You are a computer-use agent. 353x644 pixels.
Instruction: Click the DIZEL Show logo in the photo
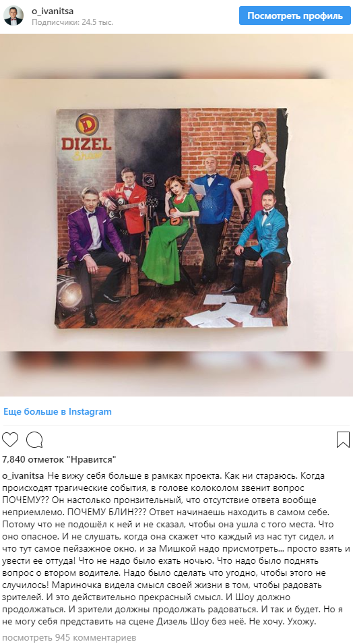85,137
